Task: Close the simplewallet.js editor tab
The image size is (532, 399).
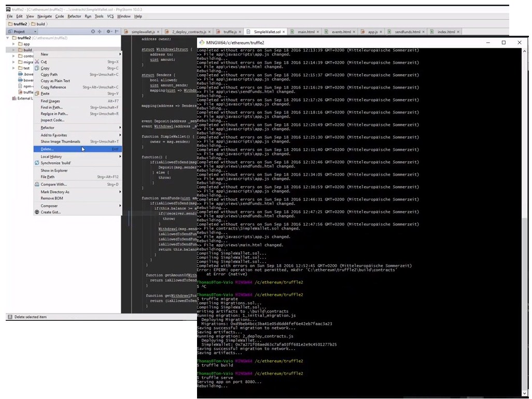Action: [158, 32]
